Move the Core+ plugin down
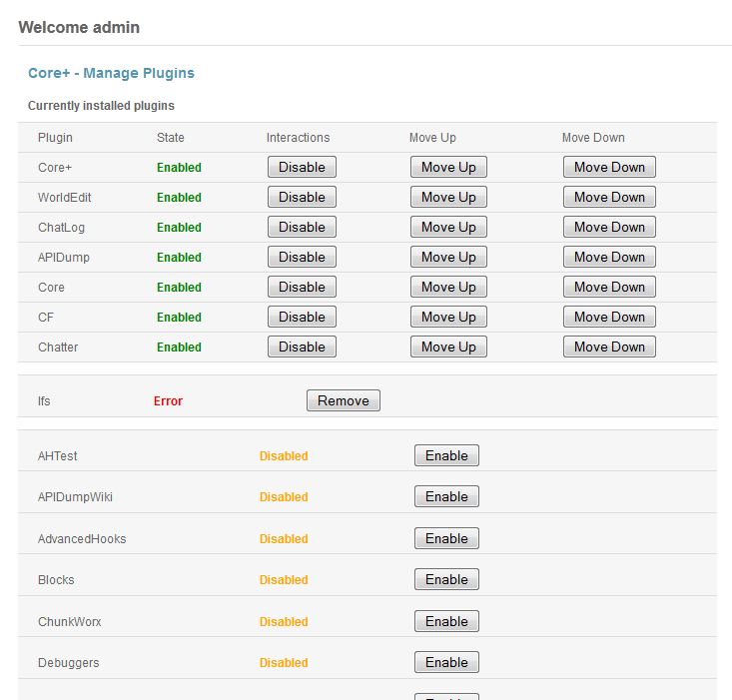The width and height of the screenshot is (732, 700). tap(609, 167)
